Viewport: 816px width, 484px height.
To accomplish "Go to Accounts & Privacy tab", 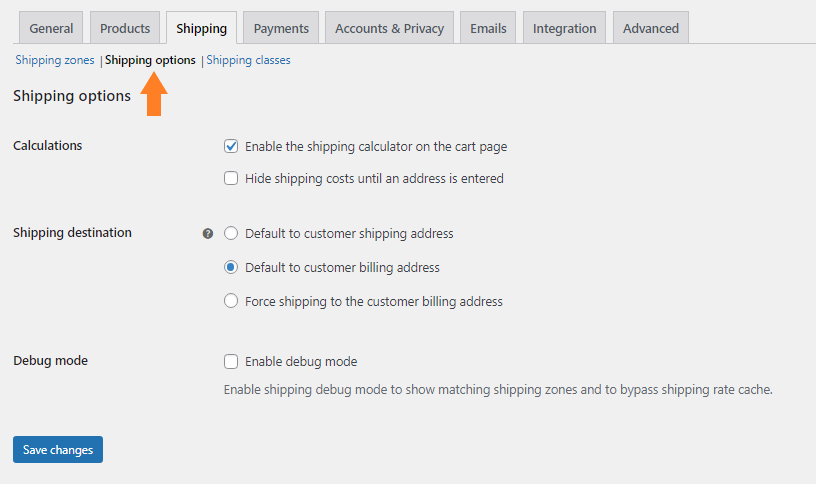I will point(389,28).
